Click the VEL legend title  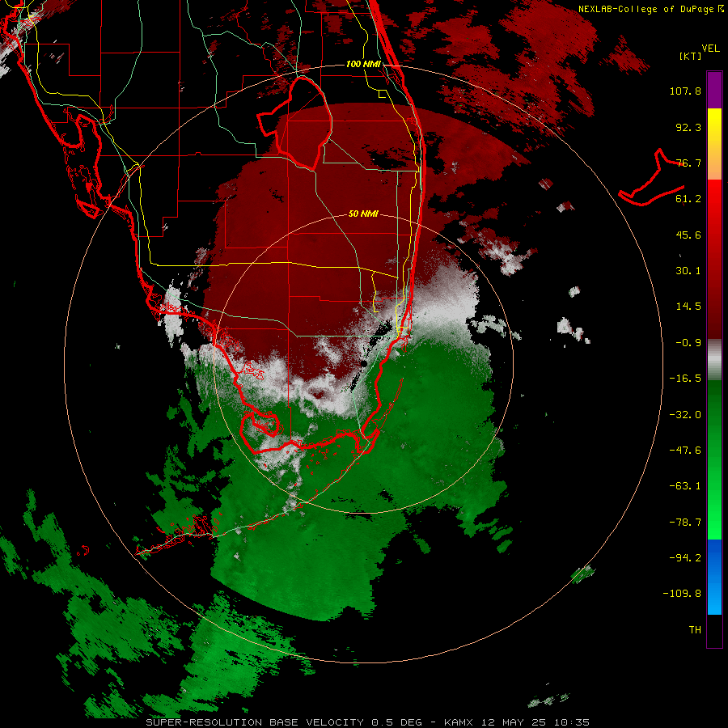pyautogui.click(x=710, y=49)
